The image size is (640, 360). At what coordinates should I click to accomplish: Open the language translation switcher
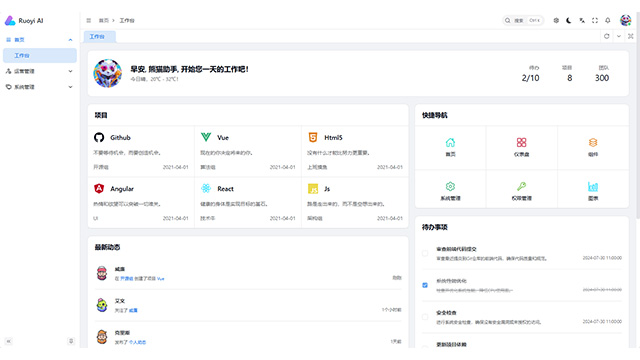click(x=582, y=20)
